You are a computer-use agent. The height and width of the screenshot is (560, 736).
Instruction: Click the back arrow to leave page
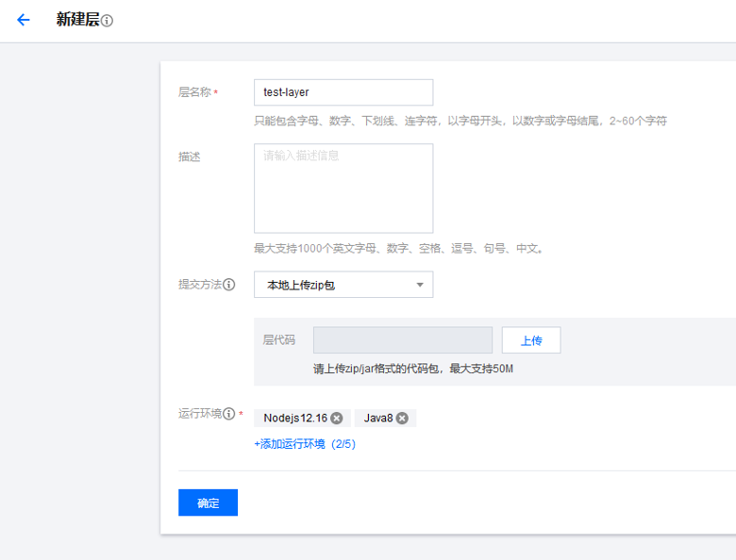click(x=24, y=20)
